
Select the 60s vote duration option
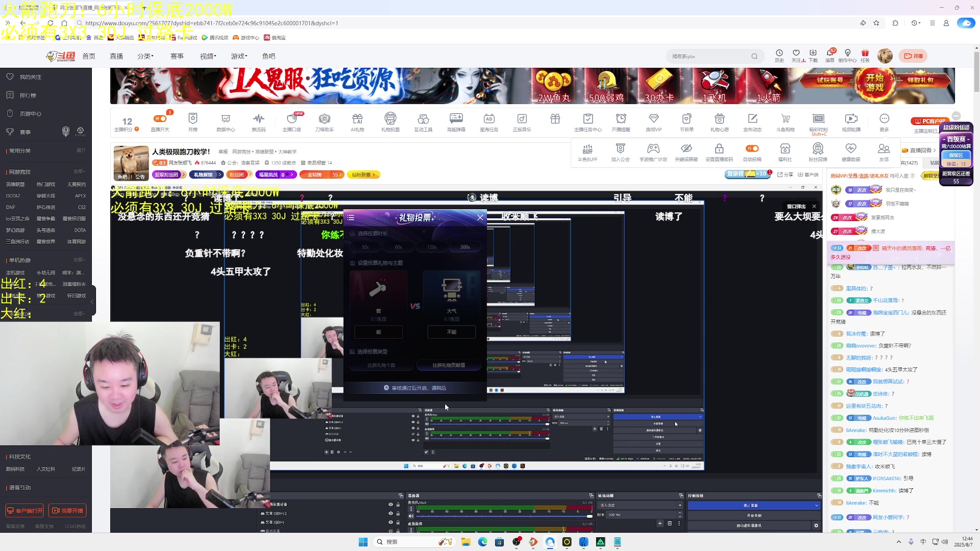pyautogui.click(x=399, y=247)
